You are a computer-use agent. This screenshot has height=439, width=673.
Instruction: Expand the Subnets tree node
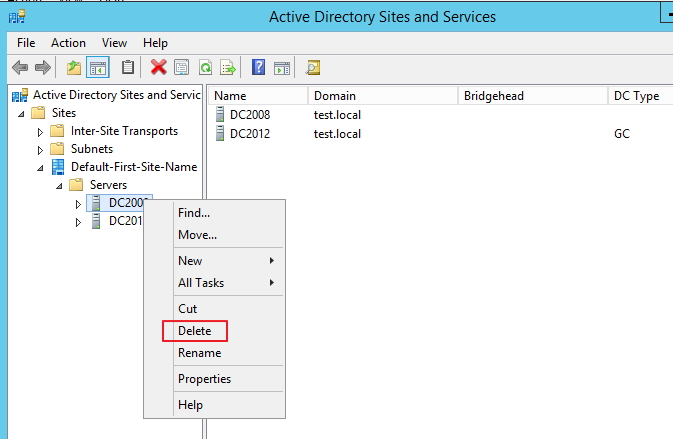[40, 150]
